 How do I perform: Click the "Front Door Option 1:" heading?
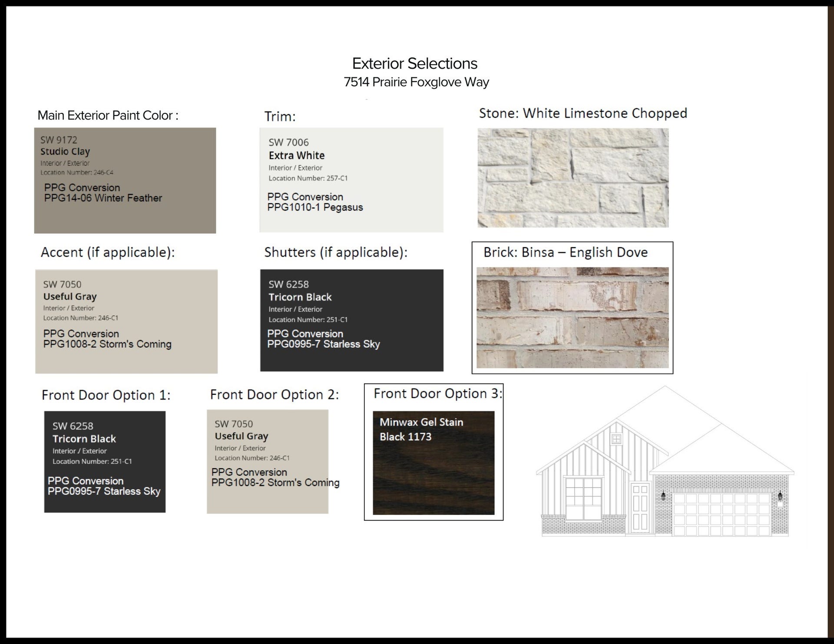coord(106,395)
